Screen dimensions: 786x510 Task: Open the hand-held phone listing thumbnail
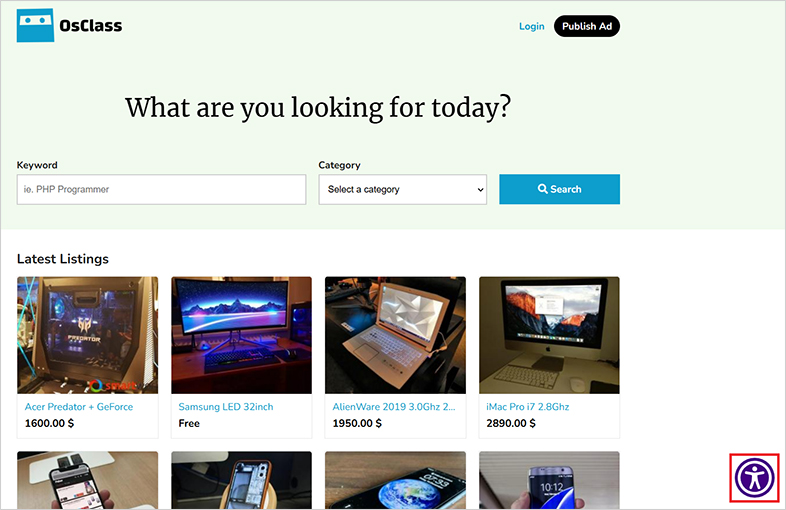[x=88, y=480]
